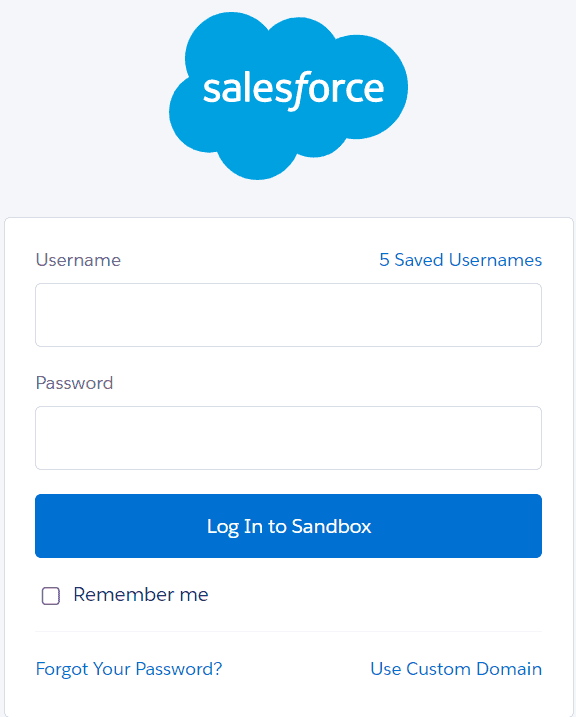Open the 5 Saved Usernames list

coord(460,260)
